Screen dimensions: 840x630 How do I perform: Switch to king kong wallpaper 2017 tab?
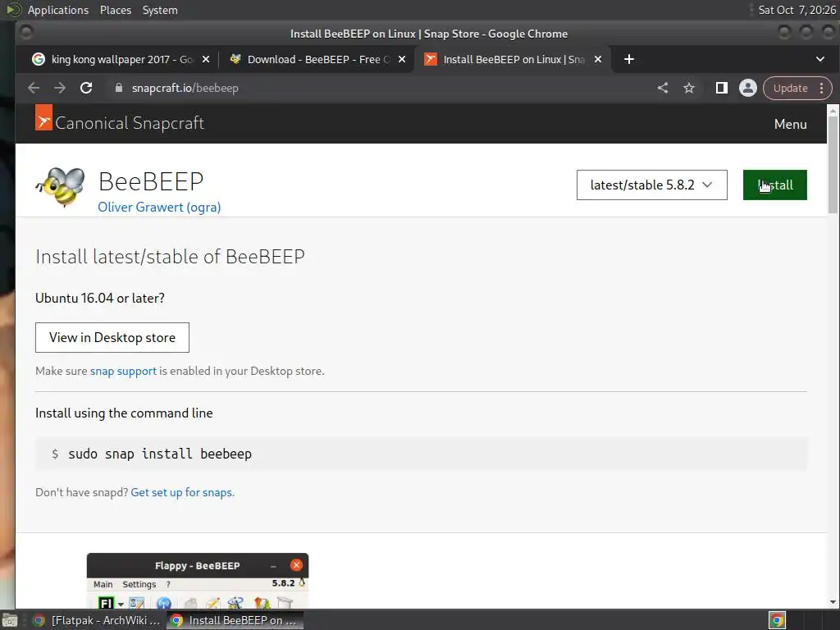click(121, 59)
